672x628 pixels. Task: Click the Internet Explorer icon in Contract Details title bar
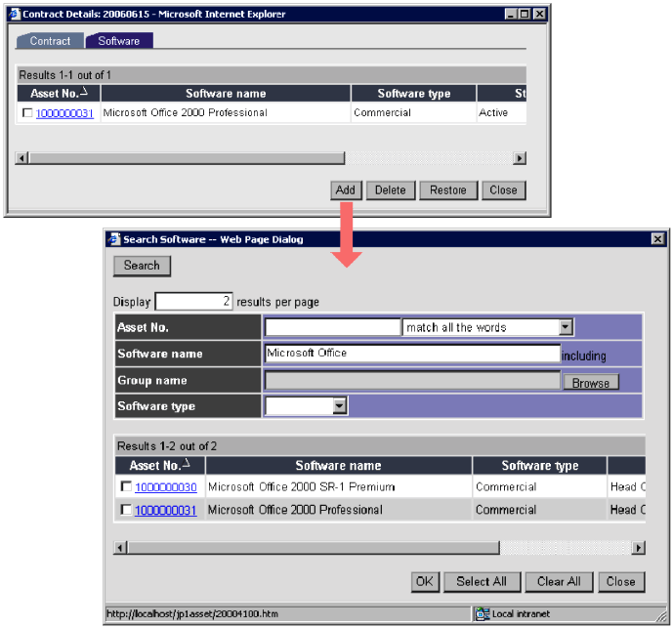pos(15,14)
